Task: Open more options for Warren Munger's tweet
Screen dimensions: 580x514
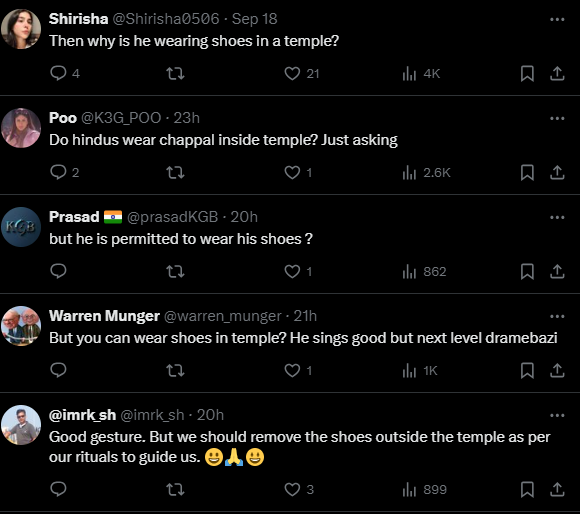Action: (x=557, y=317)
